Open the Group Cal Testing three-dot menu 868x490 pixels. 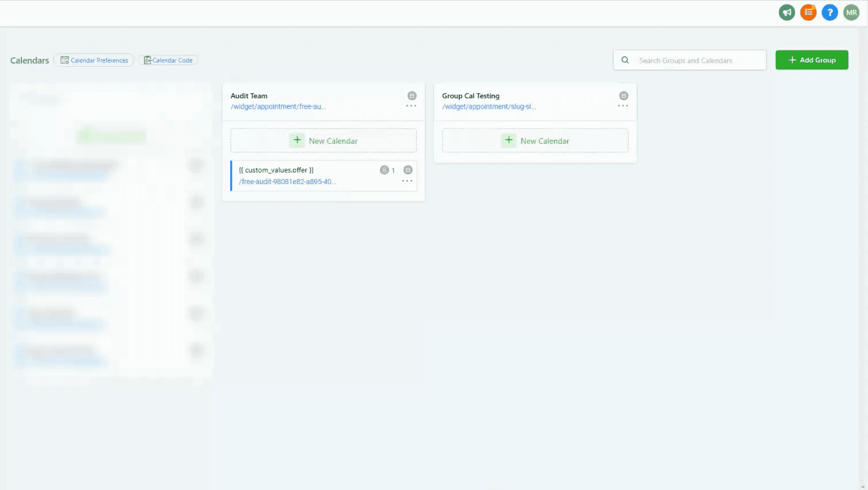pyautogui.click(x=623, y=106)
